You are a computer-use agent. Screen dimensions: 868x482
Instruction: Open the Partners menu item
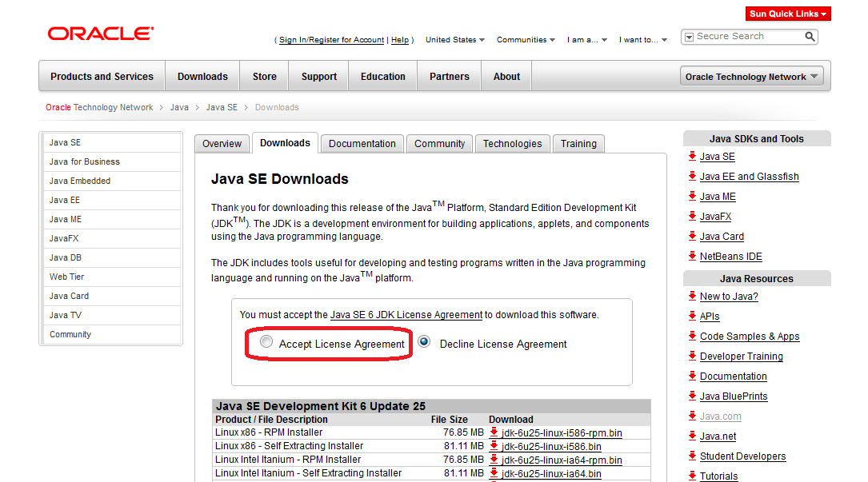point(450,77)
